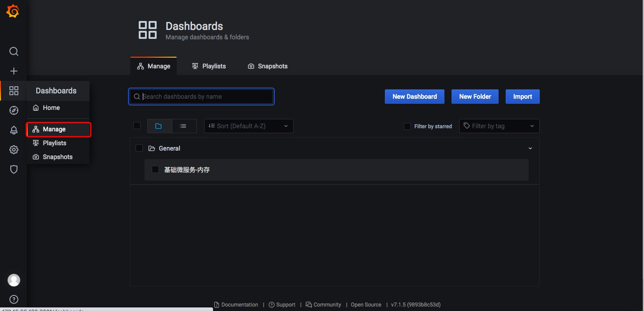Click the New Dashboard button
The image size is (644, 311).
tap(414, 97)
